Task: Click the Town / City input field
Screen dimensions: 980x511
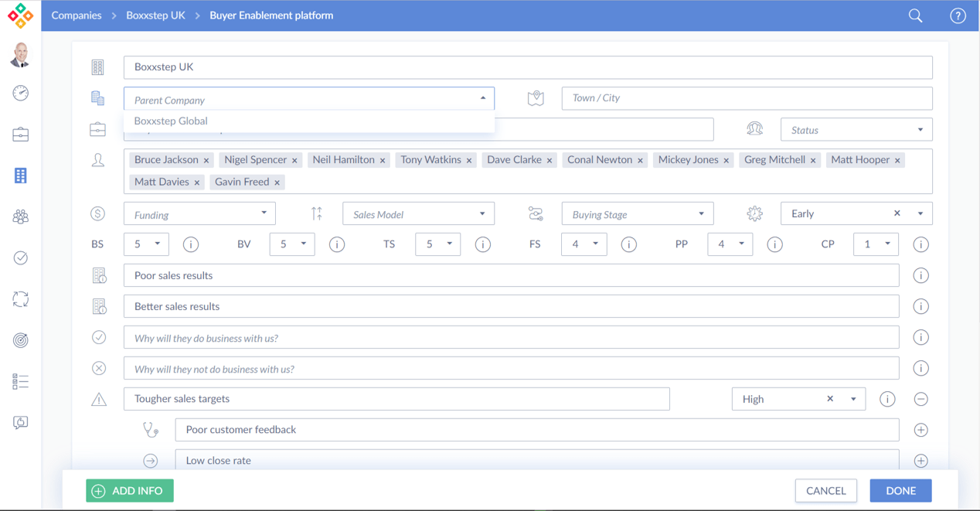Action: [x=746, y=98]
